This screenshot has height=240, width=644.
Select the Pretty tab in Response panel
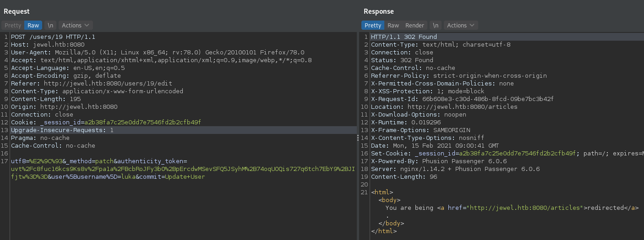click(372, 26)
